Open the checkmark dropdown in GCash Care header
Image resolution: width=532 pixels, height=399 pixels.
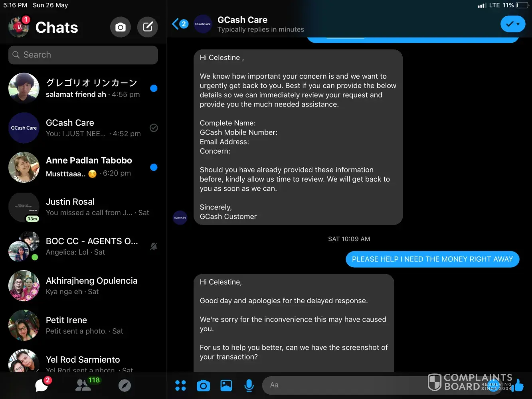coord(512,24)
